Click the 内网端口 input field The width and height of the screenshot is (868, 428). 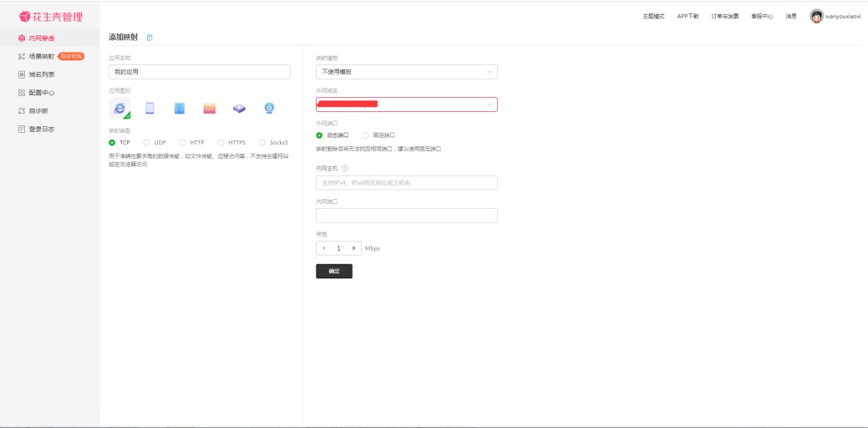coord(406,216)
